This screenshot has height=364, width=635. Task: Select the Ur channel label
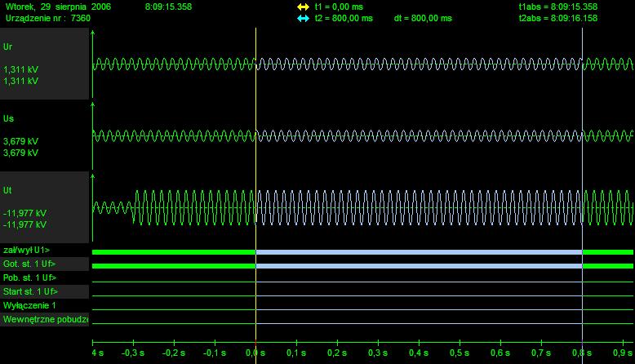7,47
